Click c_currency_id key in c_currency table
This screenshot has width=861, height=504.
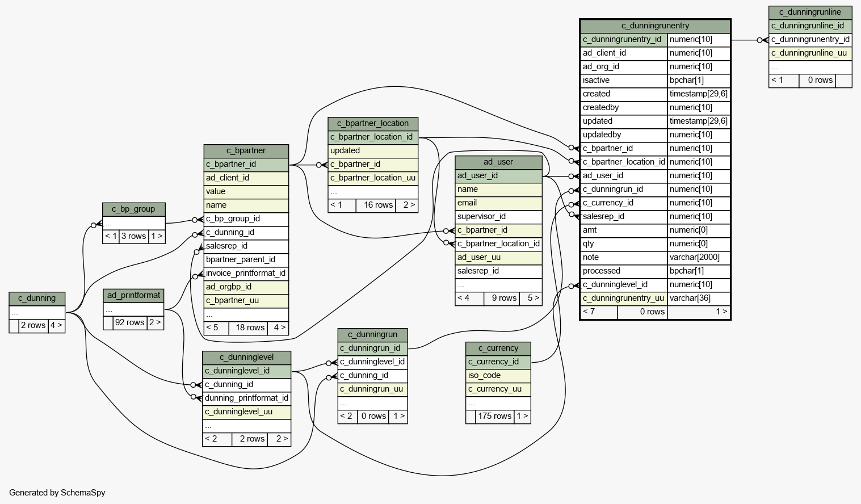498,362
